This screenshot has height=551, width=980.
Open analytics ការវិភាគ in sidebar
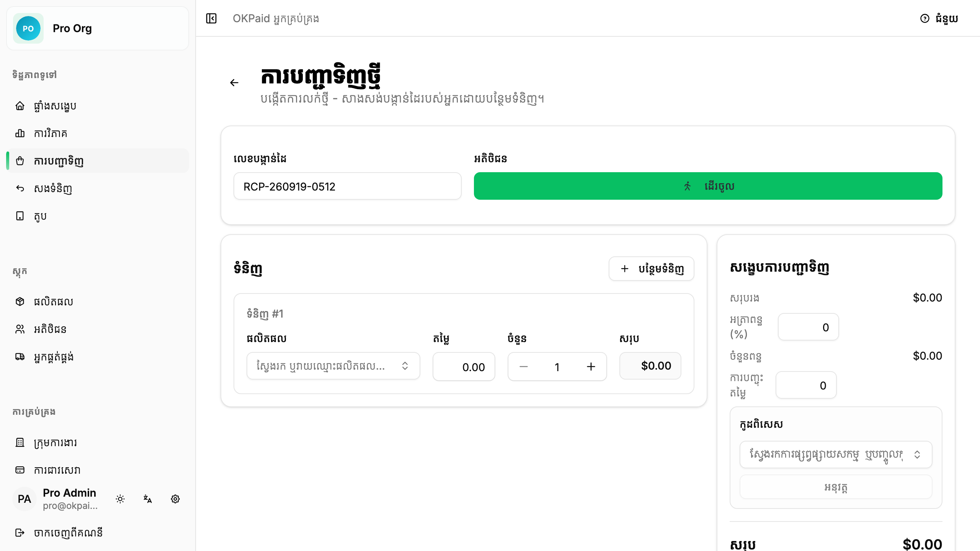98,133
